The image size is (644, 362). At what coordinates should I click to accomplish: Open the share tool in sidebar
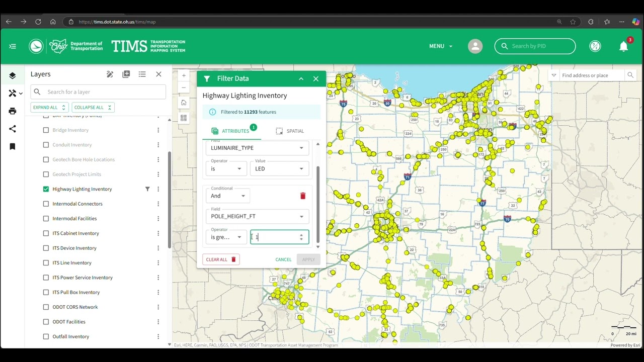click(x=13, y=129)
